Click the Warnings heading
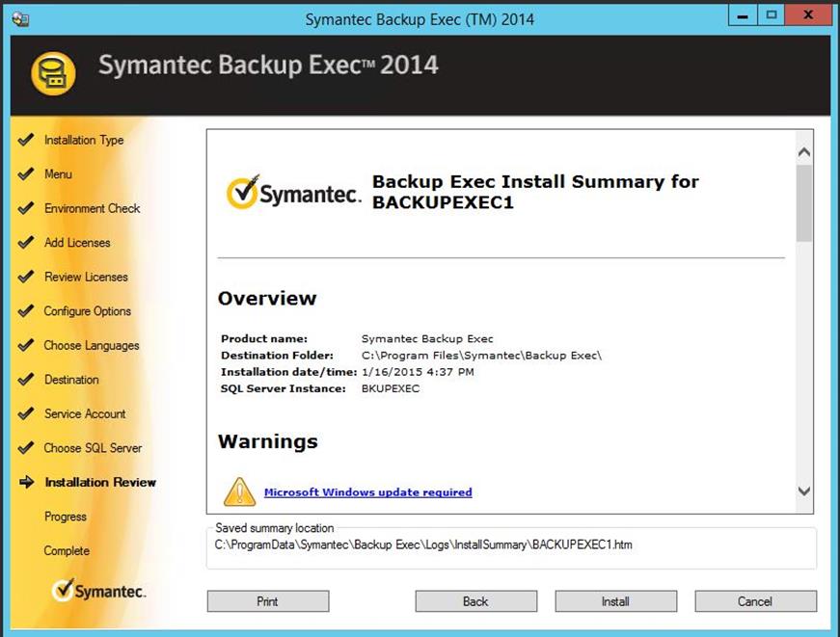Viewport: 840px width, 637px height. click(268, 441)
